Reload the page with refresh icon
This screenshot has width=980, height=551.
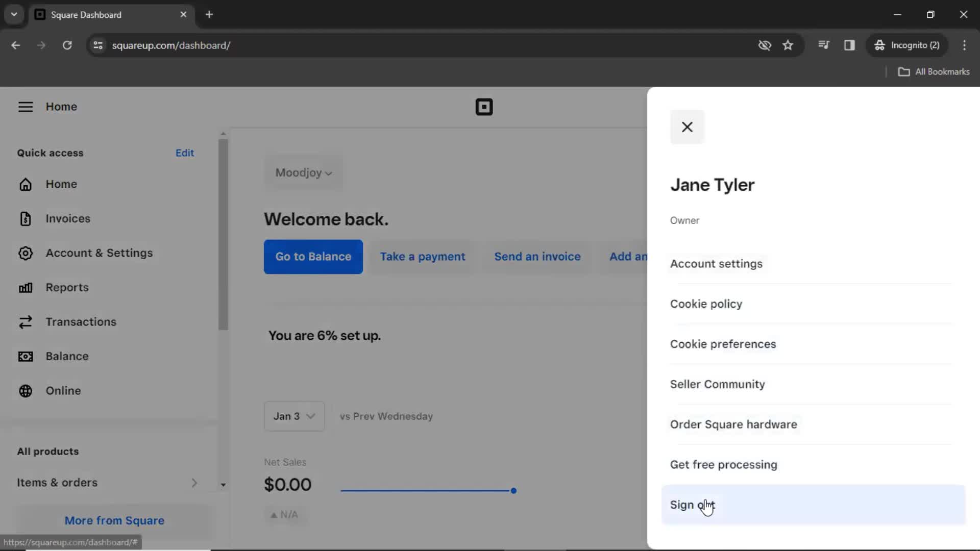click(x=67, y=45)
